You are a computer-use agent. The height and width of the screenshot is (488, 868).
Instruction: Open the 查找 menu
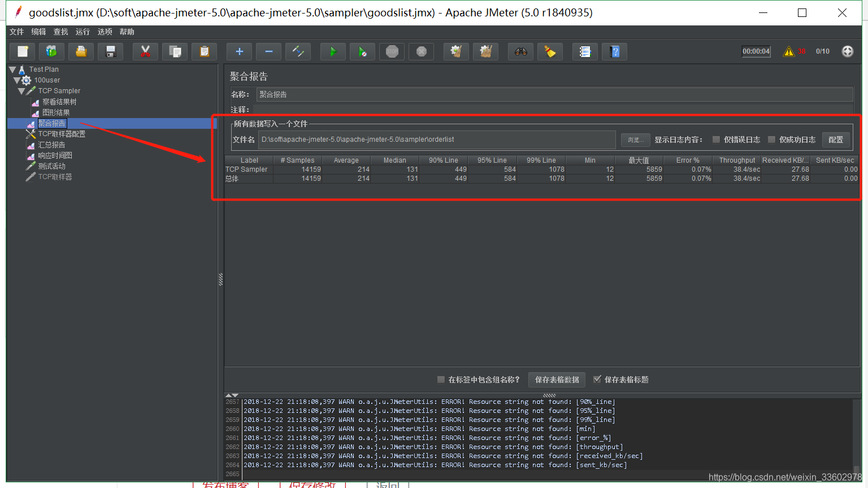click(x=61, y=32)
